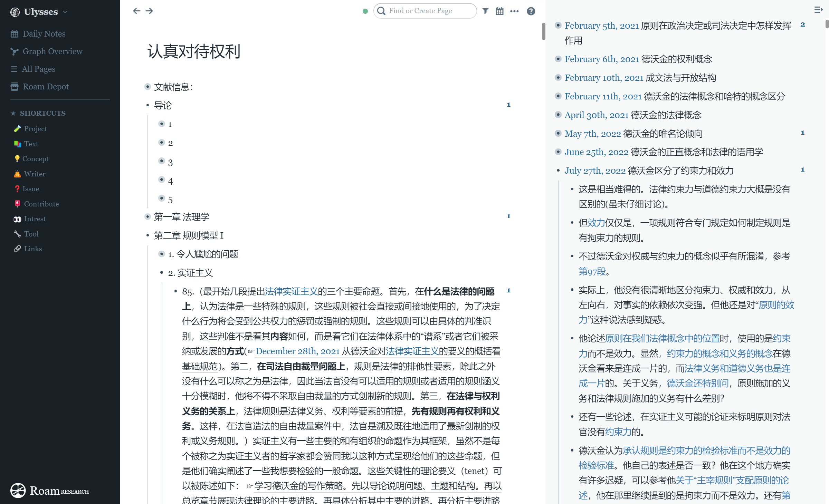Click the Project pencil shortcut icon
Image resolution: width=829 pixels, height=504 pixels.
(x=17, y=129)
